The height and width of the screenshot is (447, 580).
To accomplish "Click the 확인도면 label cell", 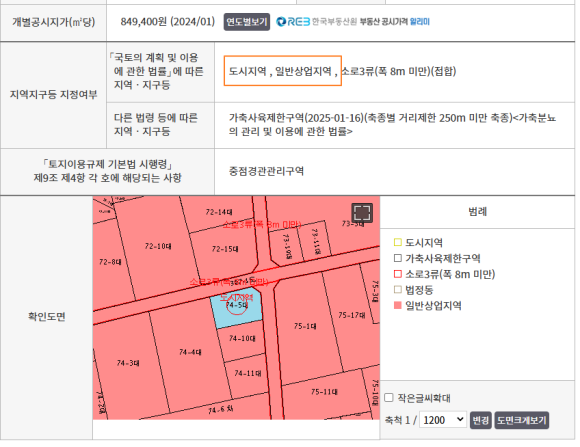I will [x=47, y=316].
